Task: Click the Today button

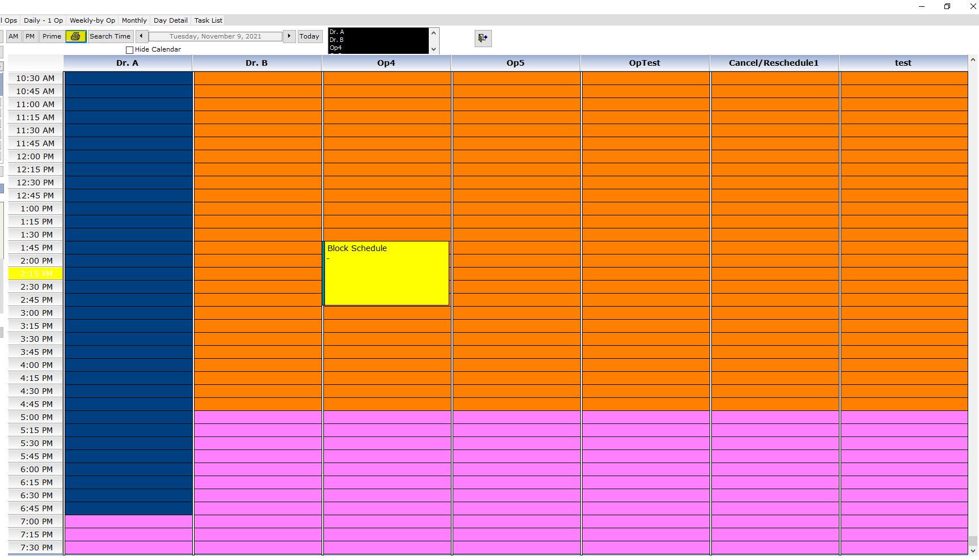Action: [x=309, y=36]
